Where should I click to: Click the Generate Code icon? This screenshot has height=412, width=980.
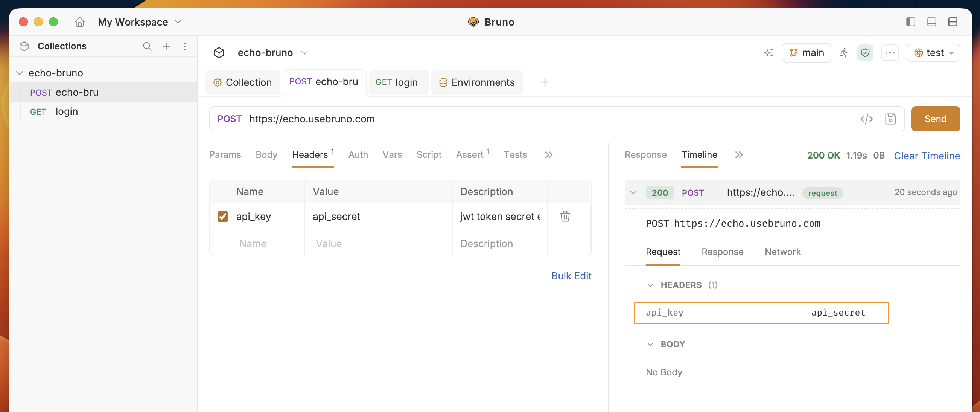[866, 119]
